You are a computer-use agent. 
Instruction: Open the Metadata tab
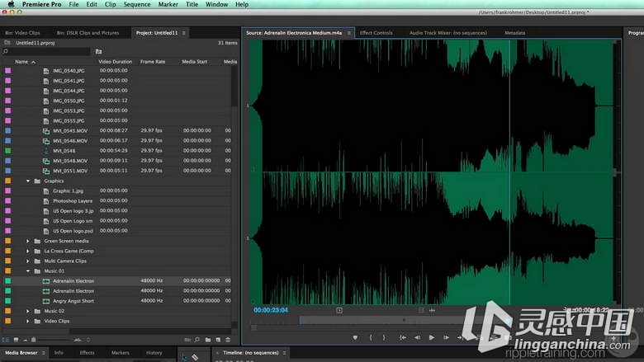[515, 33]
